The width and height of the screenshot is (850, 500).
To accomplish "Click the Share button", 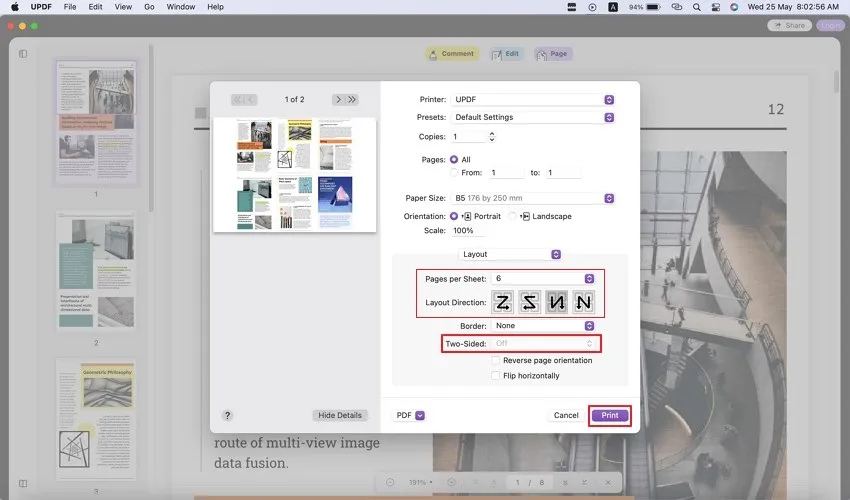I will coord(790,25).
